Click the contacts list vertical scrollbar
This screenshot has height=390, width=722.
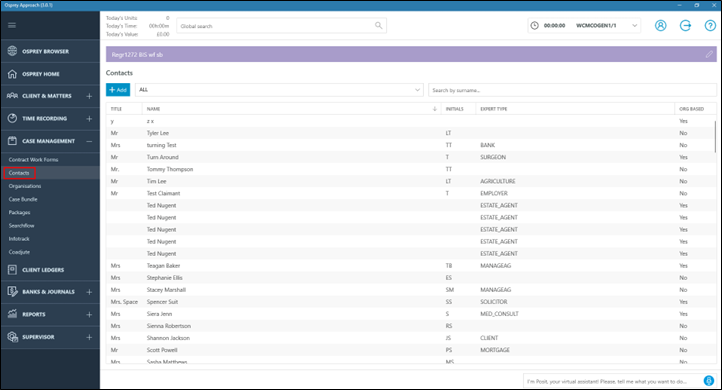click(715, 137)
